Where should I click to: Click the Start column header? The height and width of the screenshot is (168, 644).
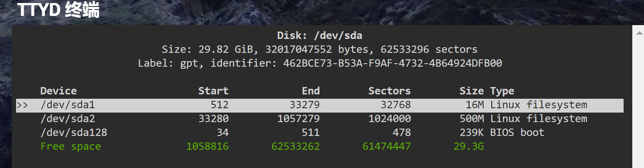pos(213,91)
